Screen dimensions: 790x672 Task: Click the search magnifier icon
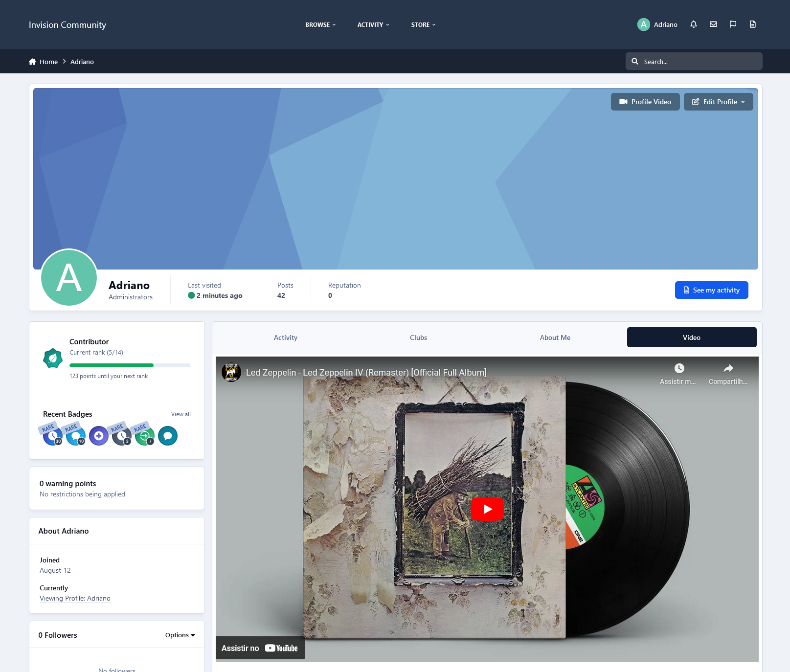pyautogui.click(x=635, y=62)
